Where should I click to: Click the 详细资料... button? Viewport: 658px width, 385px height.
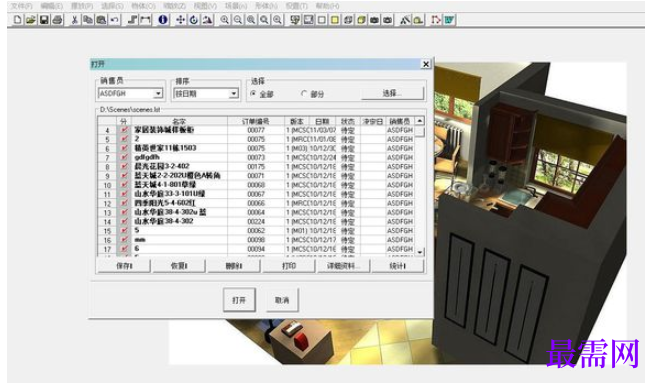343,266
